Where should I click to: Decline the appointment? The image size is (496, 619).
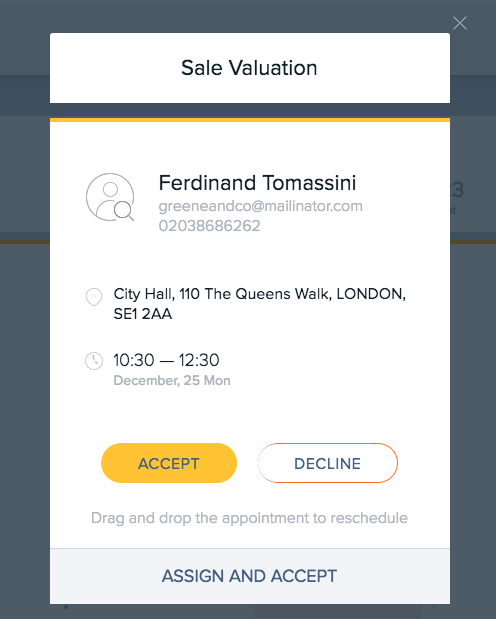(x=328, y=463)
